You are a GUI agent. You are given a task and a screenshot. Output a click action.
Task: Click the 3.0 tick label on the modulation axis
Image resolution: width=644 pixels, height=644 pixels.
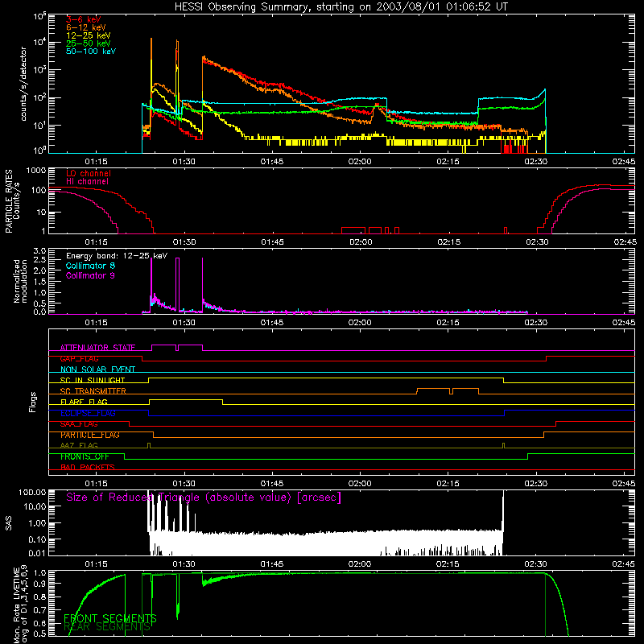pos(39,251)
